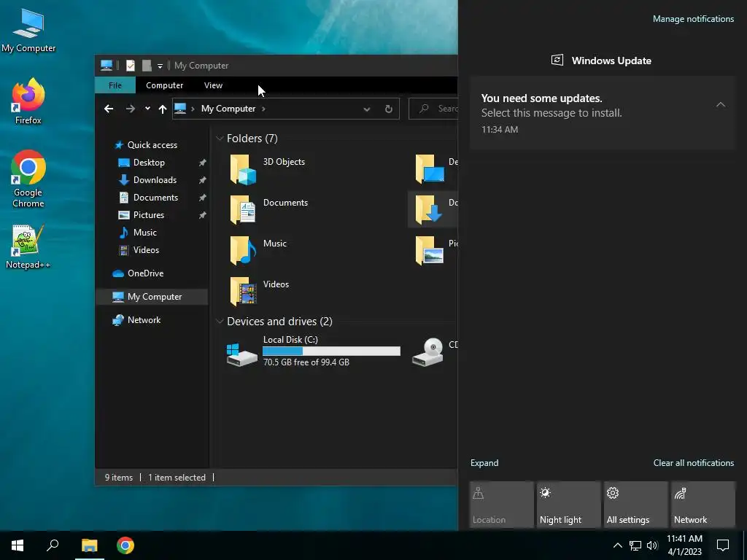Click My Computer in the address bar
The width and height of the screenshot is (747, 560).
coord(228,109)
